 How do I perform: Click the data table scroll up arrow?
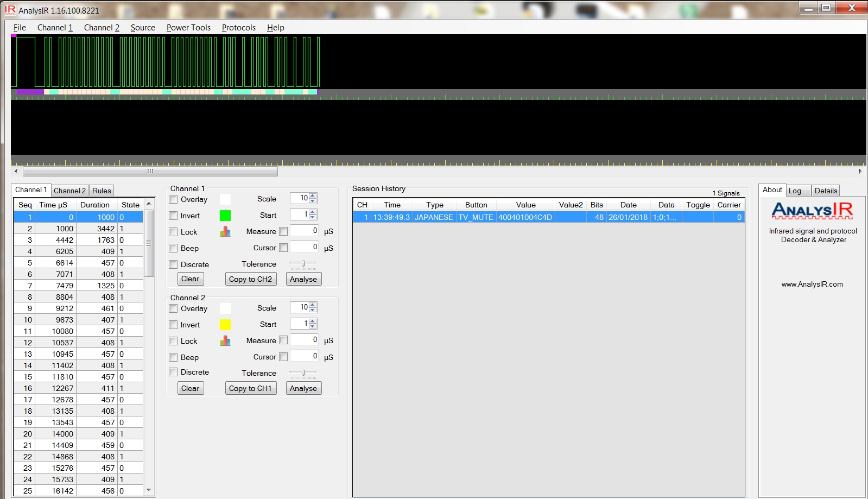[149, 204]
